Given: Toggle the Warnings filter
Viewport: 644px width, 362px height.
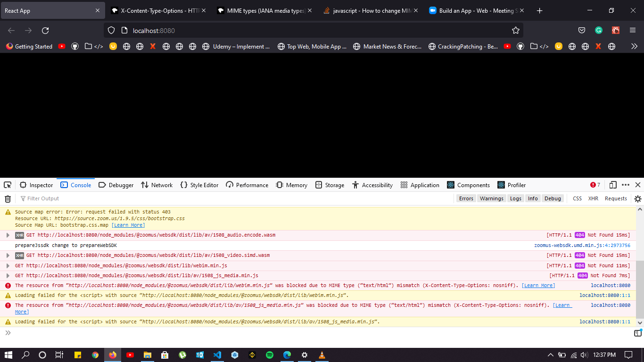Looking at the screenshot, I should [x=492, y=198].
